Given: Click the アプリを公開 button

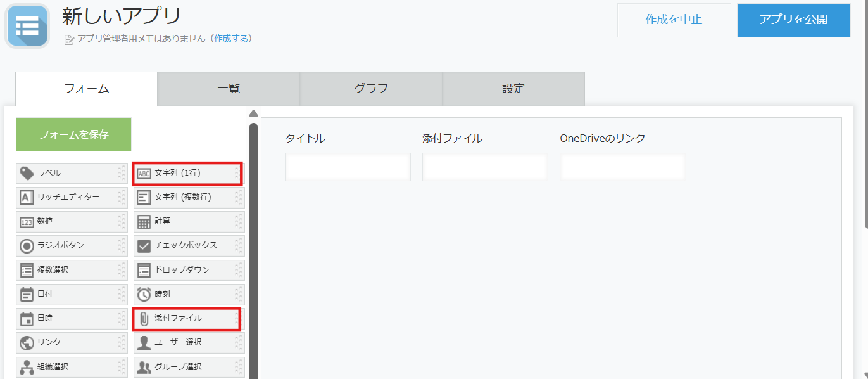Looking at the screenshot, I should pos(793,20).
